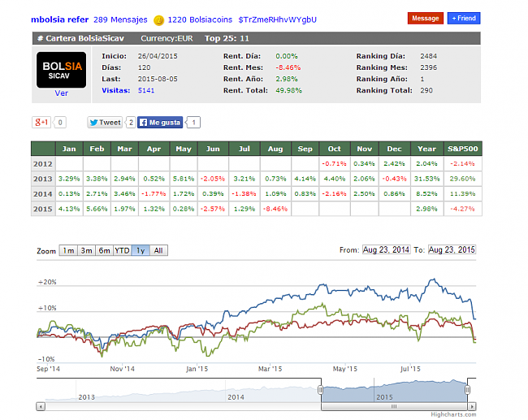Click the 2015 Aug cell -8.46%
This screenshot has height=420, width=528.
(x=275, y=209)
